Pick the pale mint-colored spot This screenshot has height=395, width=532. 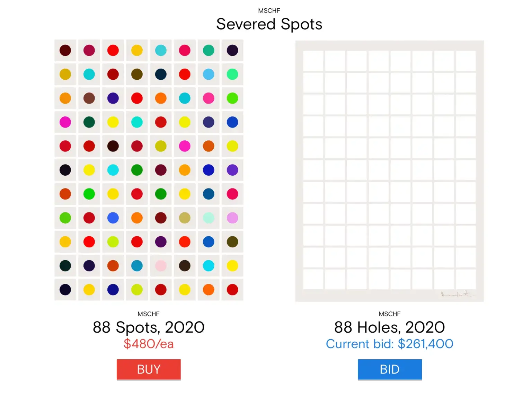pos(209,218)
